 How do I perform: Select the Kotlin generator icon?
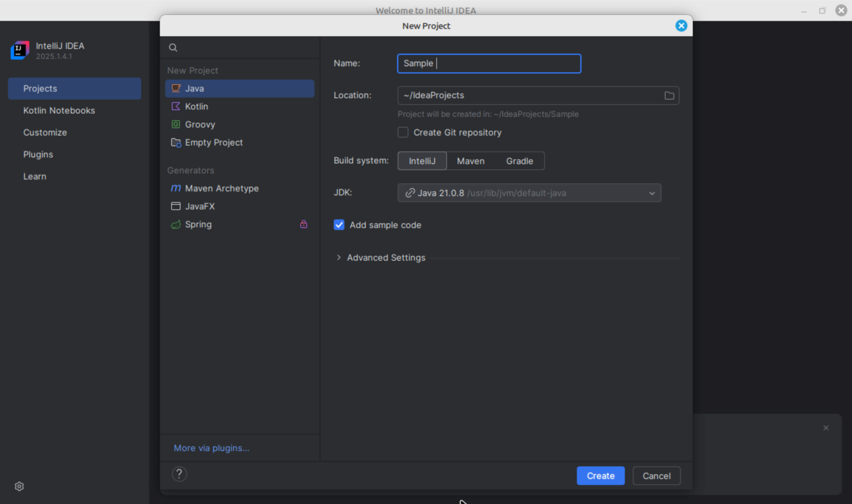(176, 106)
